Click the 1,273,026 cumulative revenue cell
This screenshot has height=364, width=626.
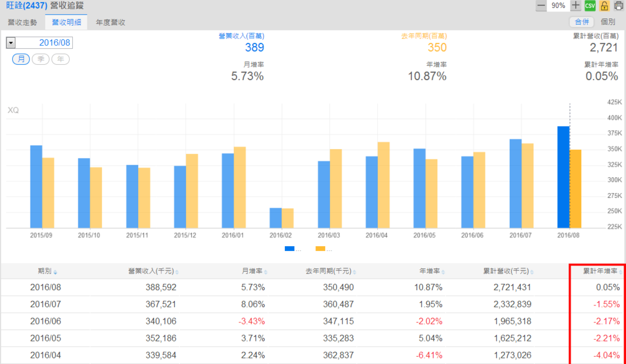(512, 355)
